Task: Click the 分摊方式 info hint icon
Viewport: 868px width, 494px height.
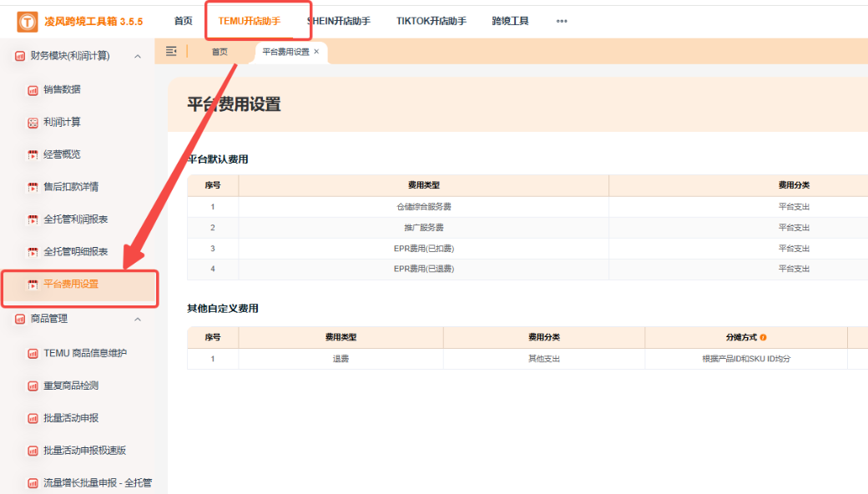Action: (x=764, y=337)
